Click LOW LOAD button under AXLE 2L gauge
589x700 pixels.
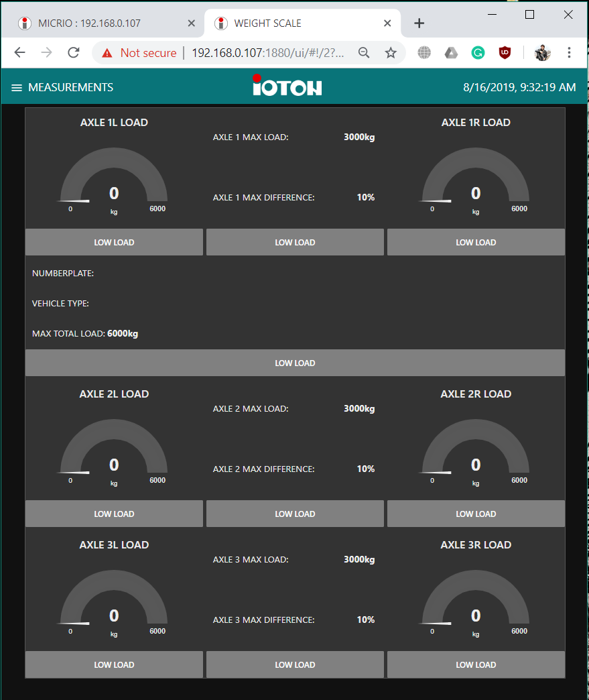coord(114,514)
